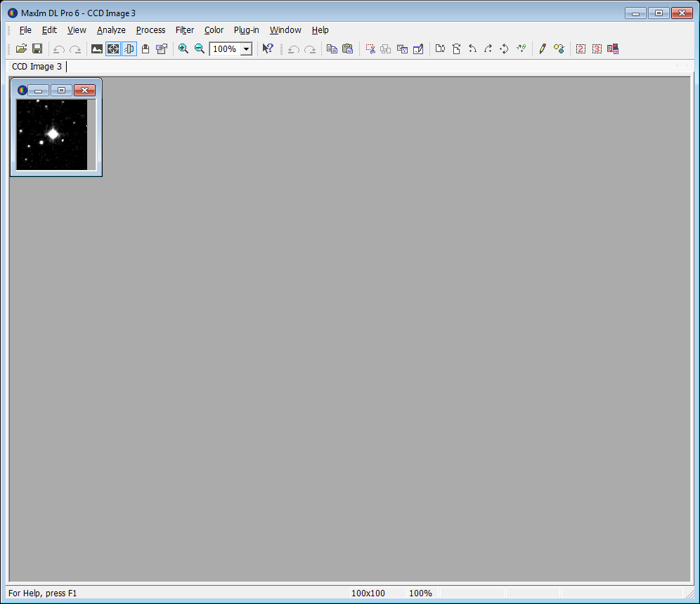The width and height of the screenshot is (700, 604).
Task: Click the 100x100 status bar text
Action: click(368, 593)
